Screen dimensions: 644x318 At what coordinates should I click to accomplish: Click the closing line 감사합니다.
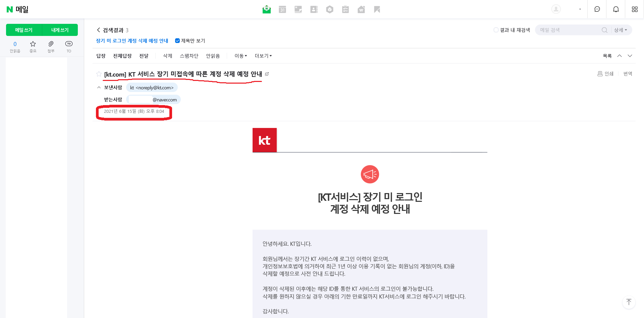pos(276,311)
